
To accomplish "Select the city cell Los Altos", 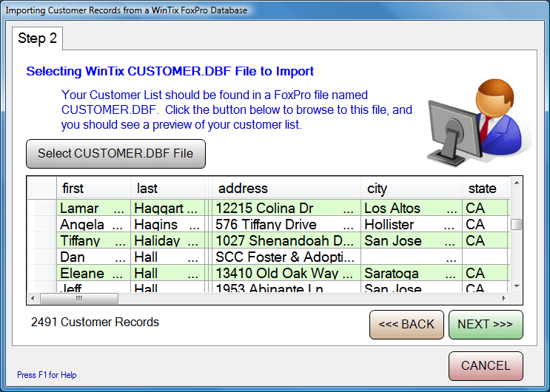I will tap(412, 208).
